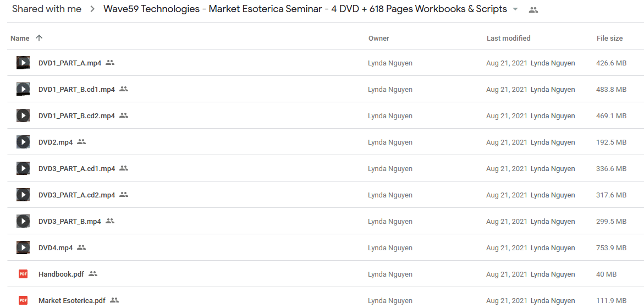
Task: Click the video icon for DVD3_PART_A.cd2.mp4
Action: [23, 195]
